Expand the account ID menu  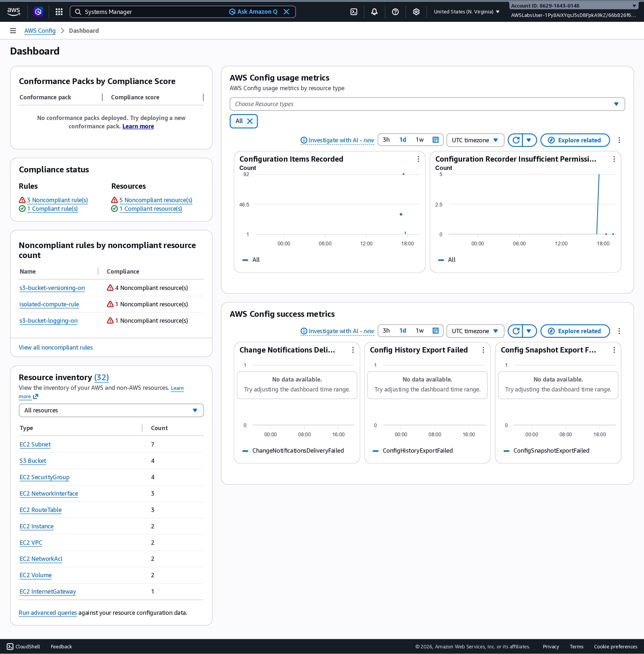coord(574,6)
